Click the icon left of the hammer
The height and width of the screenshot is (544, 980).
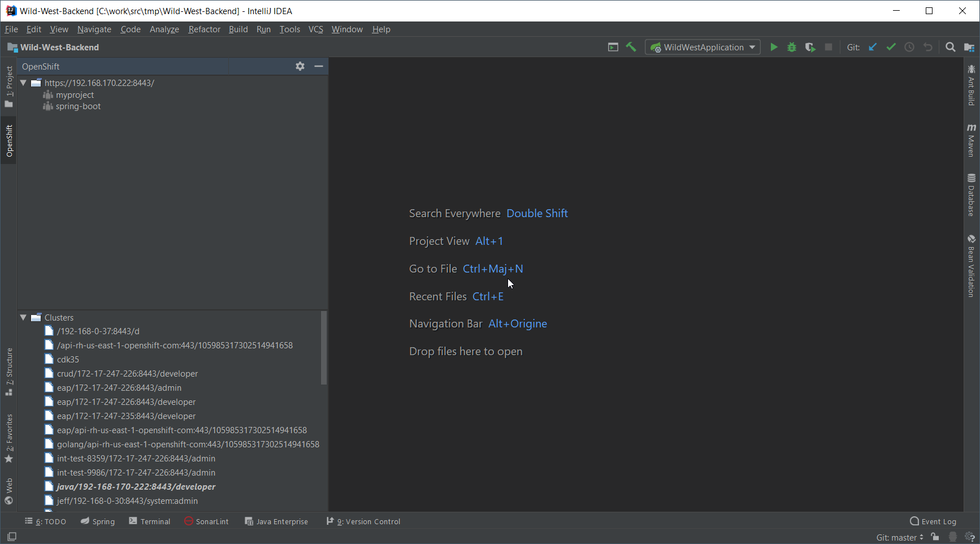(x=613, y=48)
